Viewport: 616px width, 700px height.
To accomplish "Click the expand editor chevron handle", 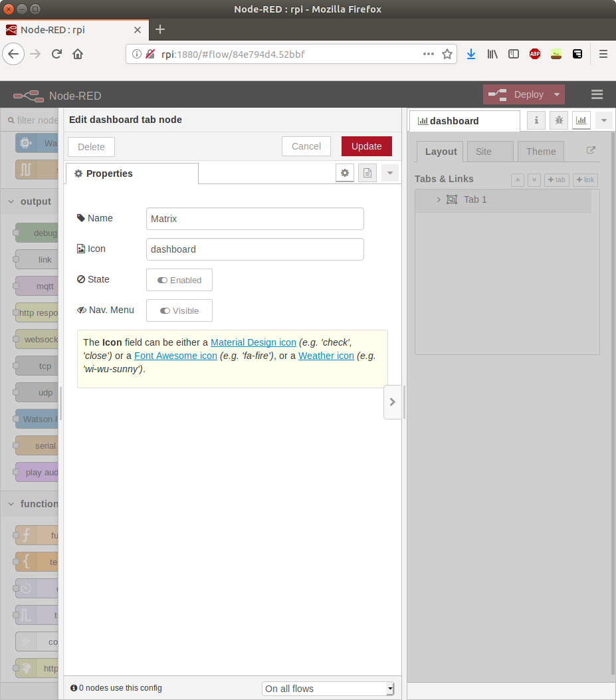I will pos(392,402).
